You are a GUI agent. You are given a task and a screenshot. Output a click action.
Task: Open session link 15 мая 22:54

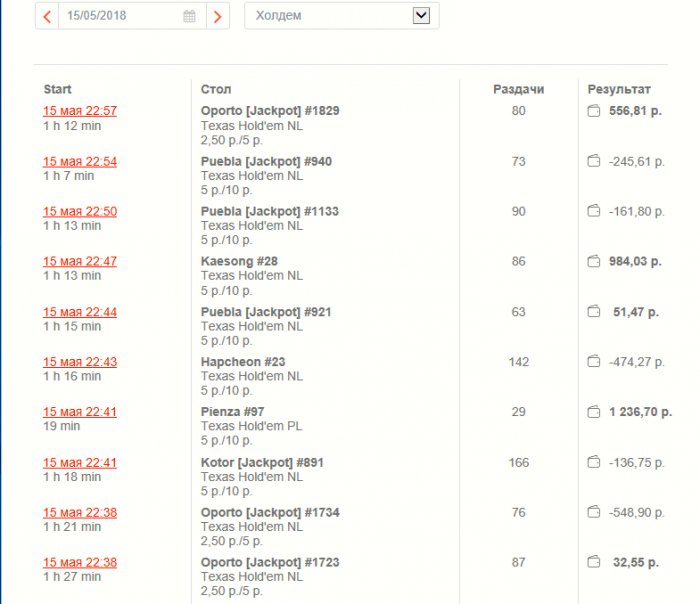point(80,161)
